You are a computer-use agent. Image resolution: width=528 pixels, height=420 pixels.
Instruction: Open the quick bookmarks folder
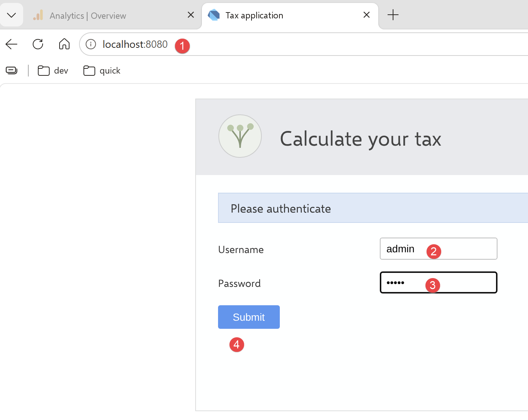click(x=102, y=71)
